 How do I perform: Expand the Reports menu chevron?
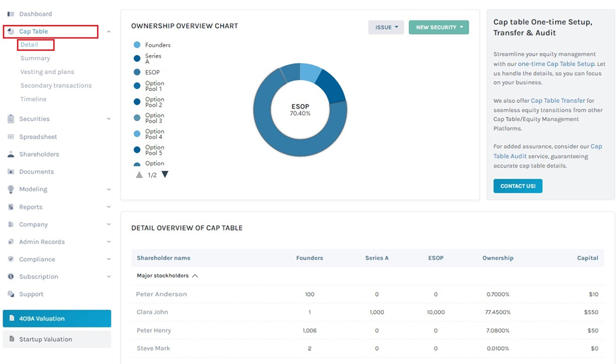tap(109, 207)
